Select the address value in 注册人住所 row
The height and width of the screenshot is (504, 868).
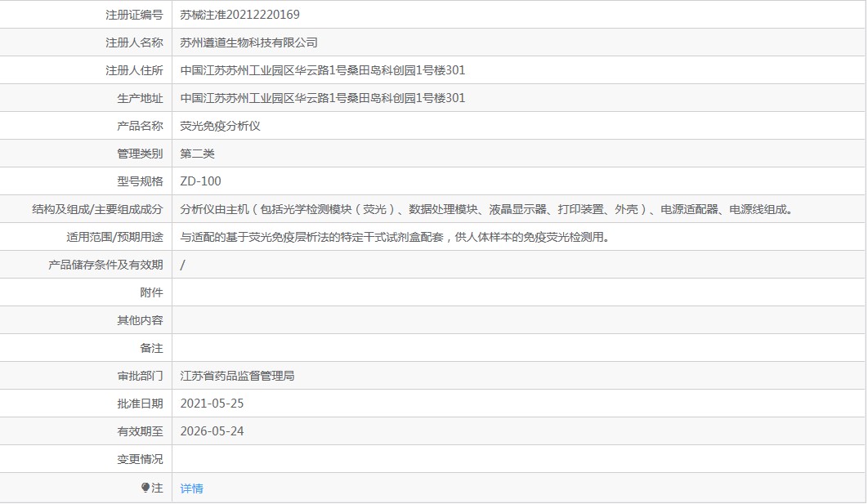323,70
